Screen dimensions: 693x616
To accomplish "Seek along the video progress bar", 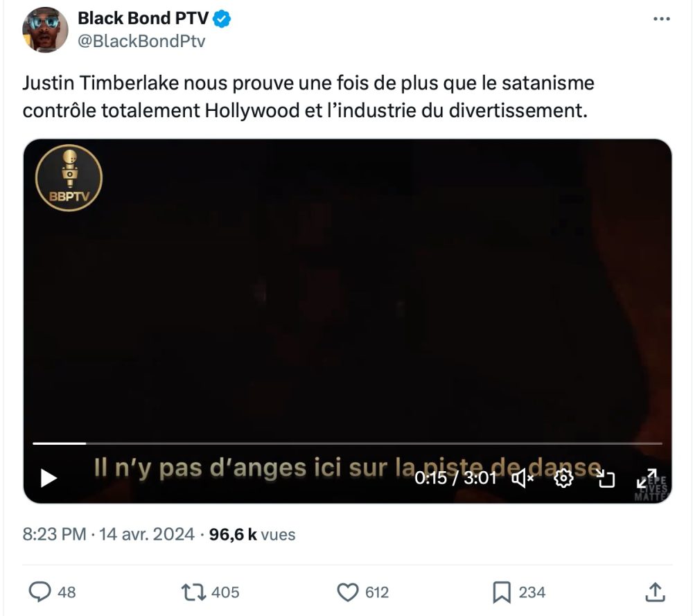I will pos(347,443).
